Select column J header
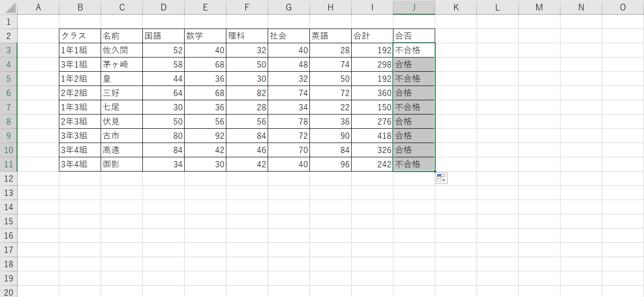This screenshot has width=644, height=297. tap(414, 7)
